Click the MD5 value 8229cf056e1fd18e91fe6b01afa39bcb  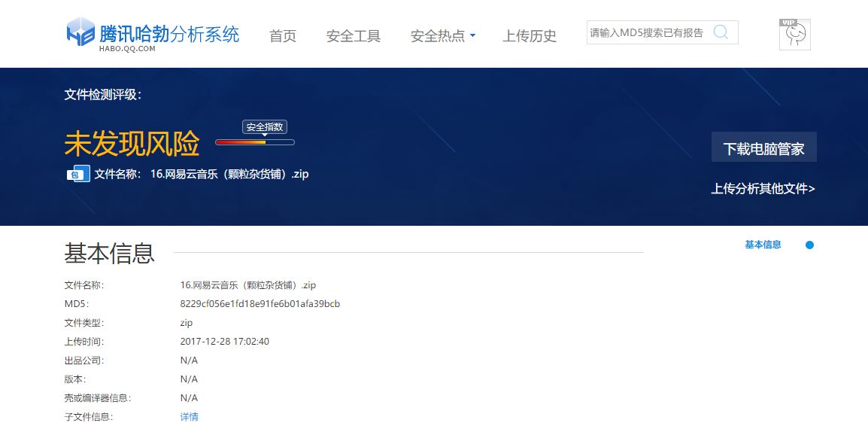(x=260, y=304)
